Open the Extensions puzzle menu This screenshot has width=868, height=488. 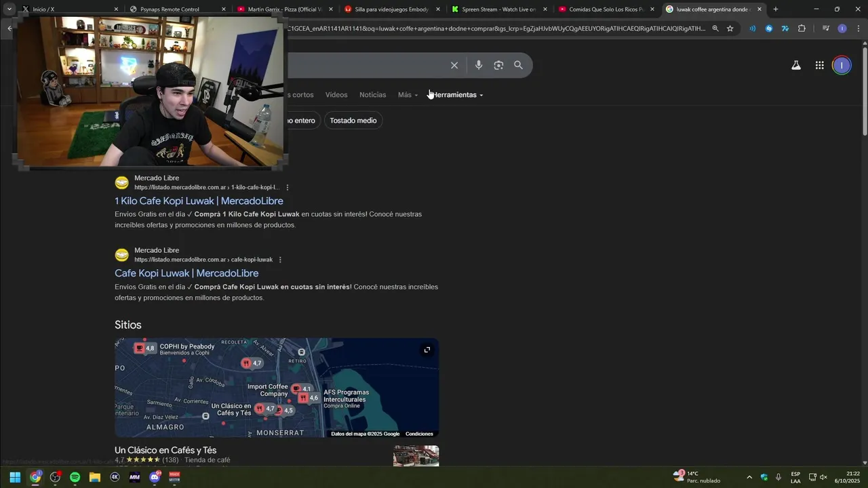(x=802, y=28)
